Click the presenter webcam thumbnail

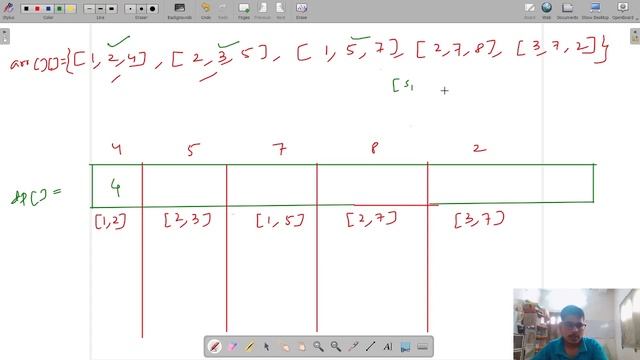[x=576, y=324]
